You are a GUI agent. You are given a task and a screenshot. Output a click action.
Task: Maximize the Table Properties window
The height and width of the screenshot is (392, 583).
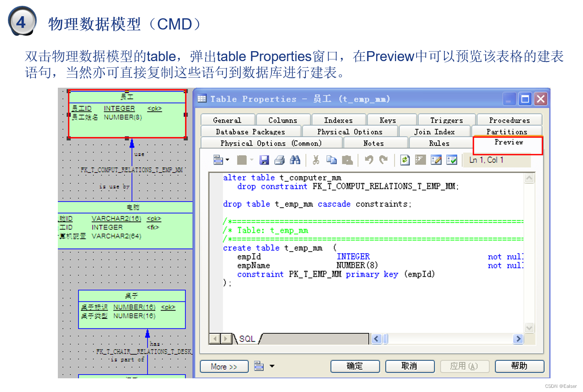525,99
